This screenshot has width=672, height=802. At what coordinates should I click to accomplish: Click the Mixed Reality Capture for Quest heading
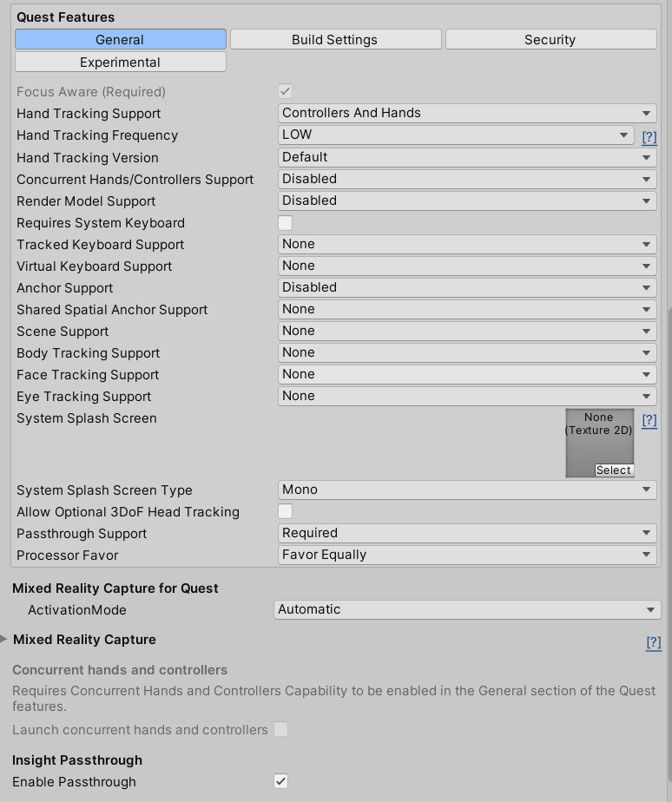tap(115, 588)
